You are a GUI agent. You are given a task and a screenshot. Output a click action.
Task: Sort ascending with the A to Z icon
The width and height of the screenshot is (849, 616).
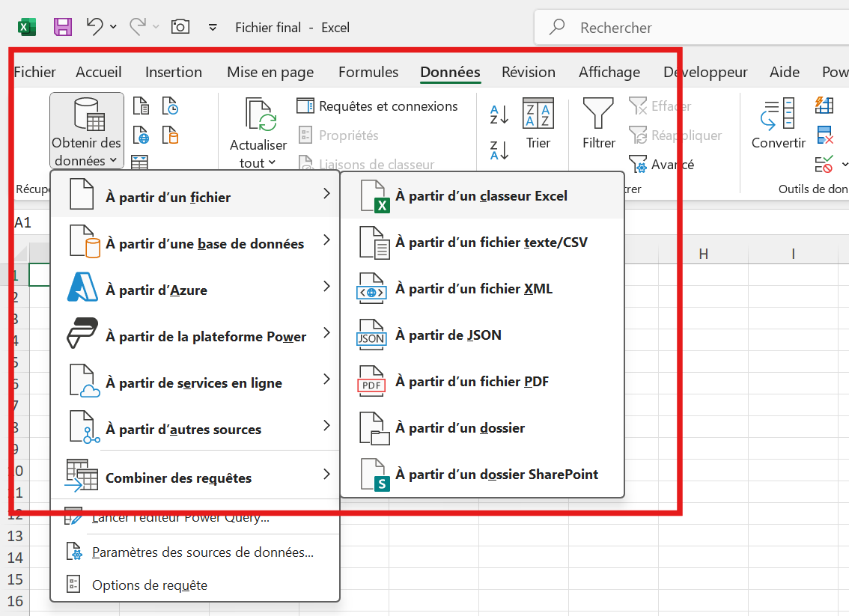pos(499,115)
